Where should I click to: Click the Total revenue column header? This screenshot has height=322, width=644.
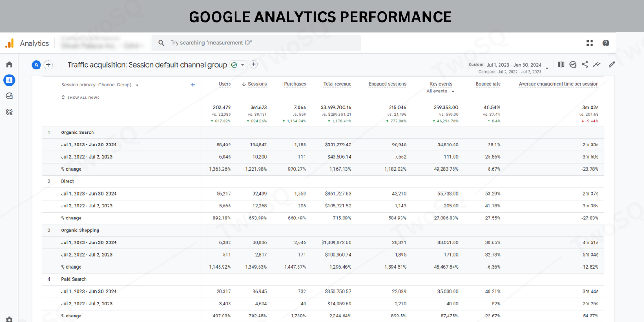[x=337, y=84]
